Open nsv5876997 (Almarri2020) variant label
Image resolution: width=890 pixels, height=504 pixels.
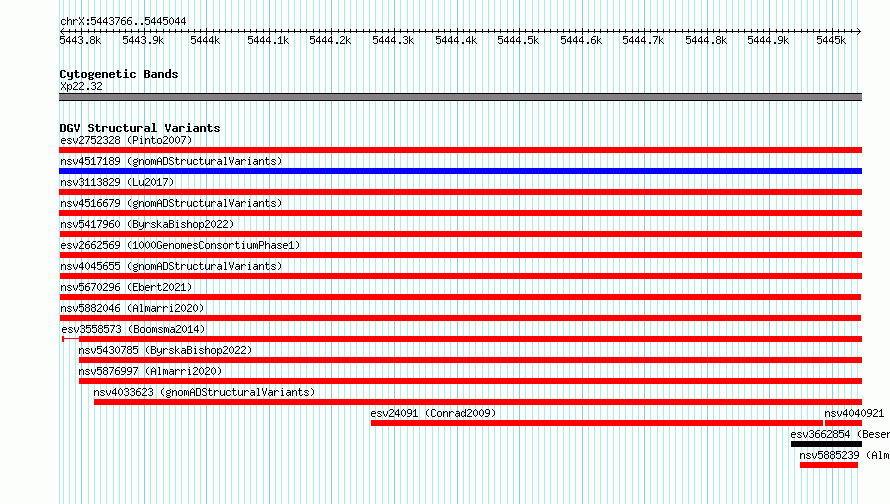[x=150, y=371]
